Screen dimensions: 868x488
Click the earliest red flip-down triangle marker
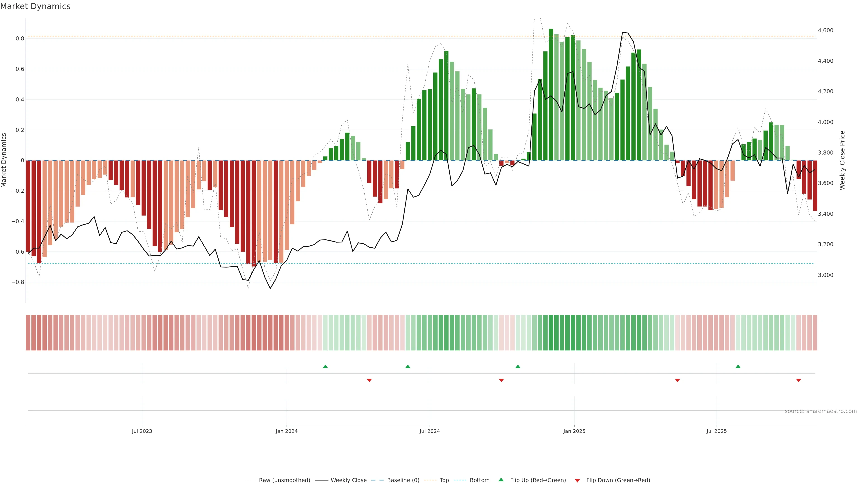369,380
